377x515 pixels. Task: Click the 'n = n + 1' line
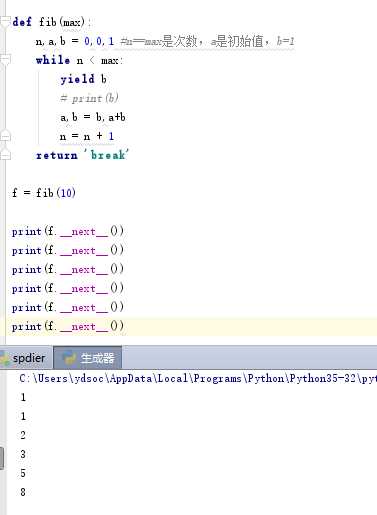point(87,136)
